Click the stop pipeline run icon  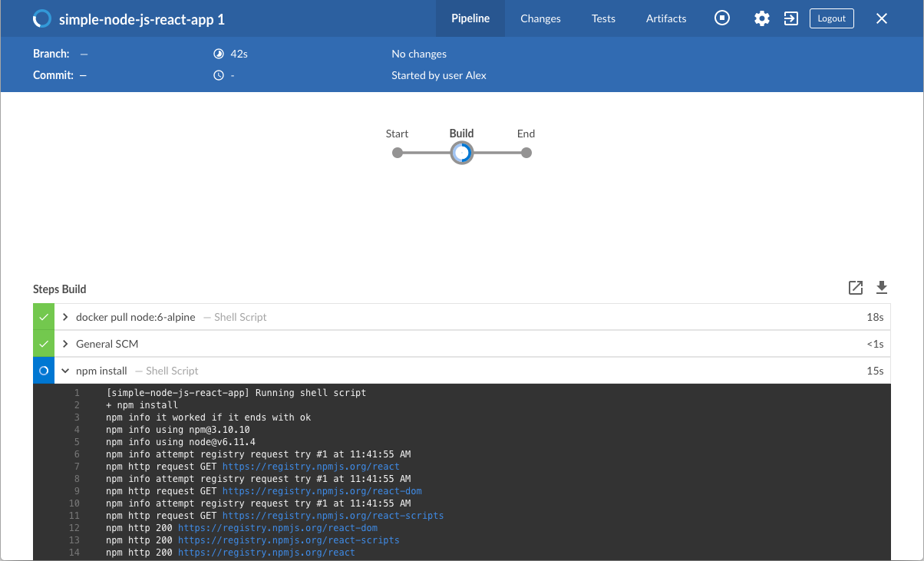coord(722,18)
